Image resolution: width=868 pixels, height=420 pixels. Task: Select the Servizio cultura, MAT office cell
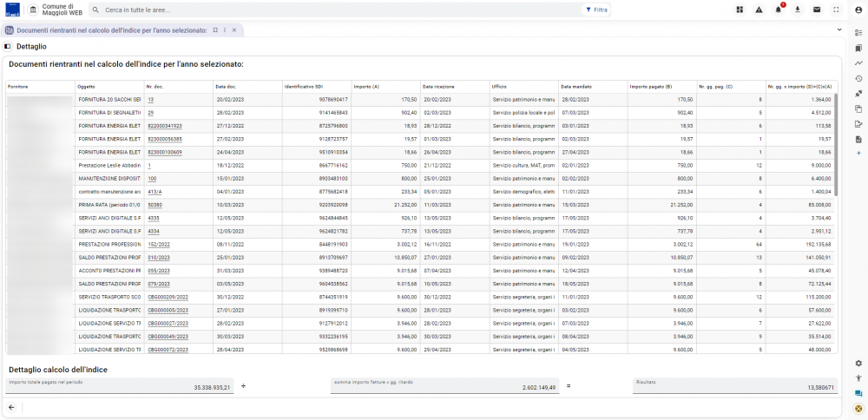click(523, 166)
